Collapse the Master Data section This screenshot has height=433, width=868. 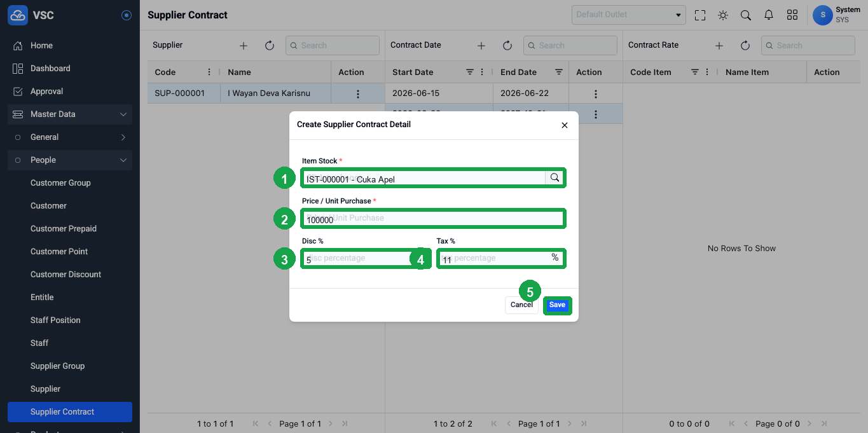click(70, 114)
